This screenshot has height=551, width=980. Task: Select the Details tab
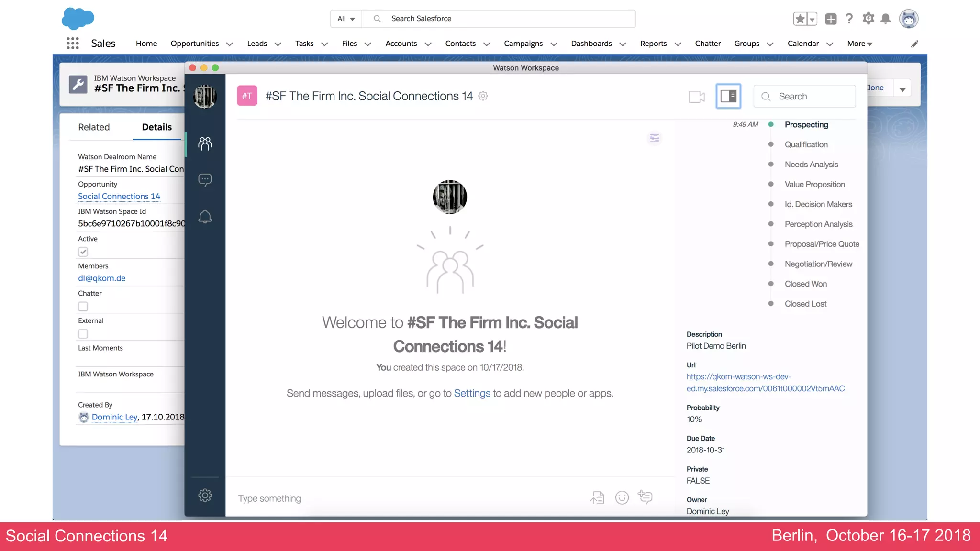(x=157, y=127)
